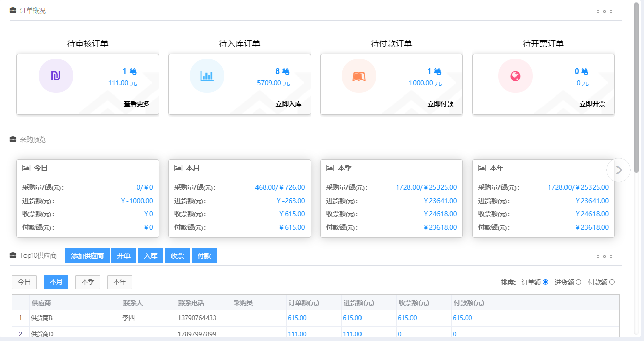This screenshot has width=644, height=341.
Task: Switch Top10 list to 本年 tab
Action: [x=119, y=282]
